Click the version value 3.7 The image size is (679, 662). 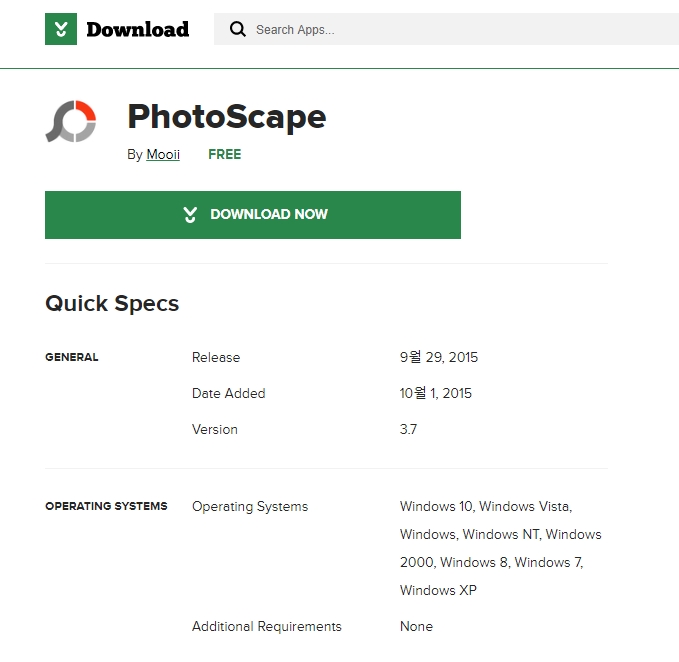point(408,429)
